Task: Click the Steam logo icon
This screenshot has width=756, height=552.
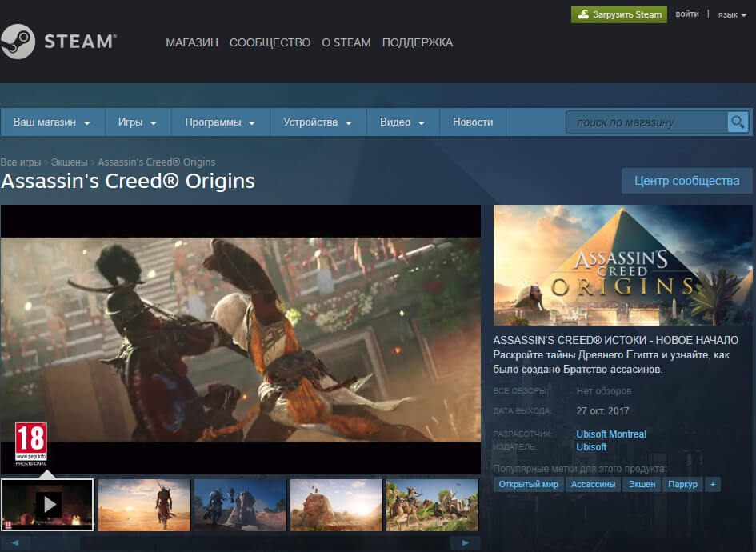Action: [x=18, y=42]
